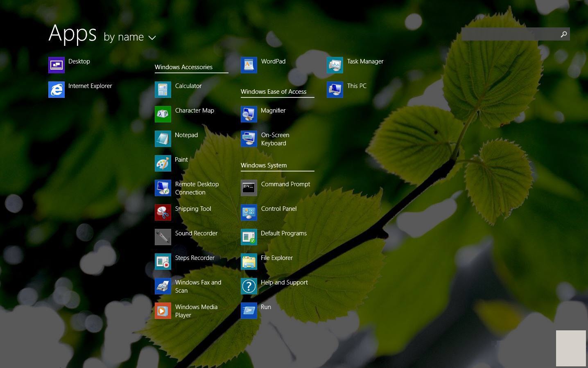588x368 pixels.
Task: Click the 'Sound Recorder' label text
Action: coord(196,233)
